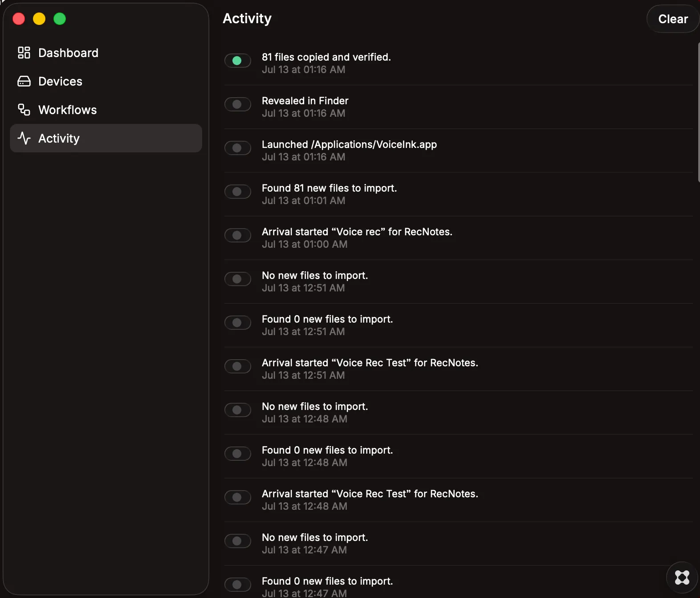Click status pill for "Voice Rec Test" arrival at 12:51 AM
Image resolution: width=700 pixels, height=598 pixels.
click(237, 366)
